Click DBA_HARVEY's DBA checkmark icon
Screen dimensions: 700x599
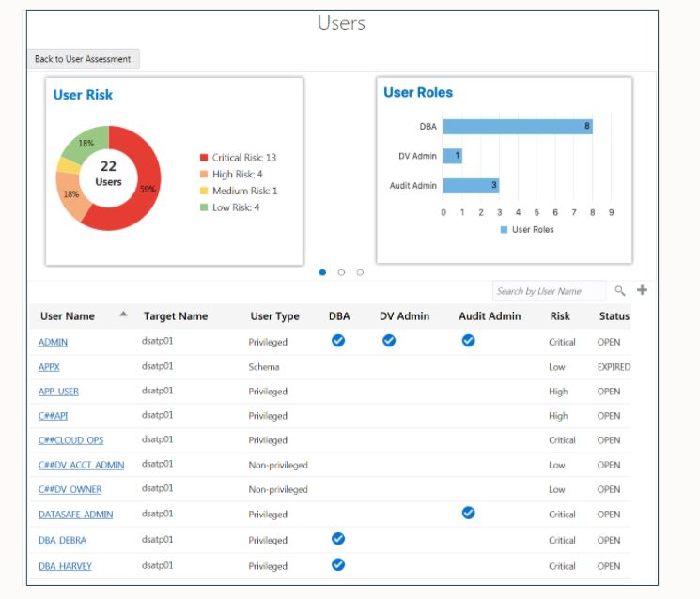point(338,564)
